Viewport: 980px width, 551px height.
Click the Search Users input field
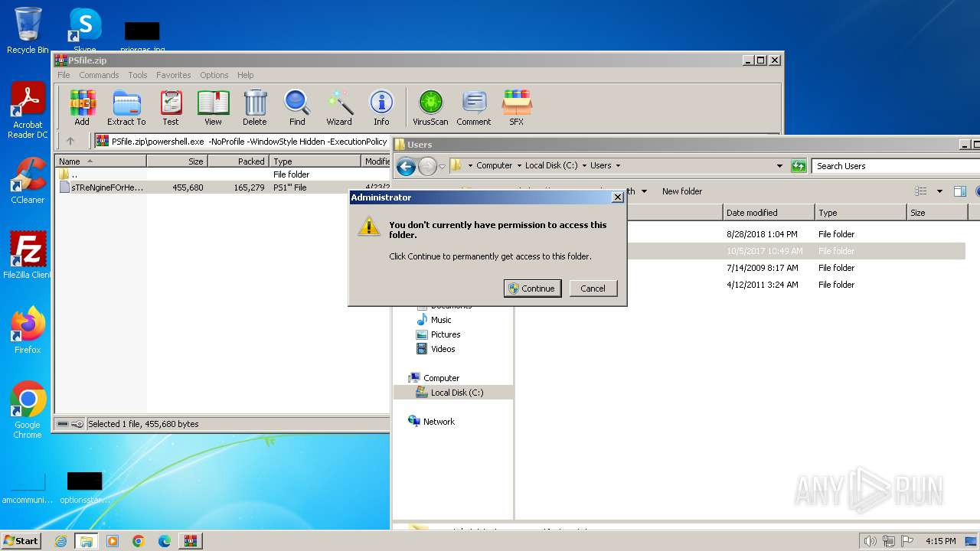pyautogui.click(x=896, y=165)
